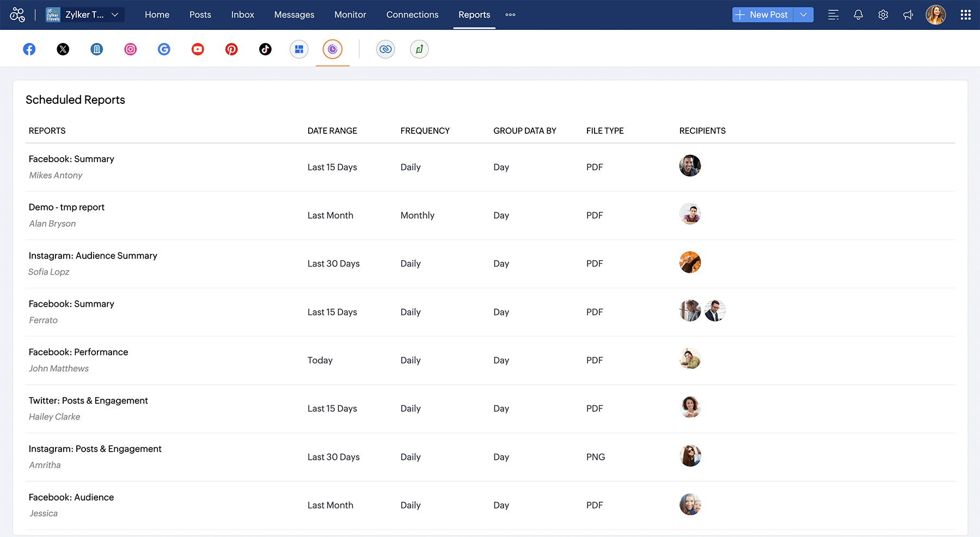Open the Google Business Profile icon

pos(164,50)
